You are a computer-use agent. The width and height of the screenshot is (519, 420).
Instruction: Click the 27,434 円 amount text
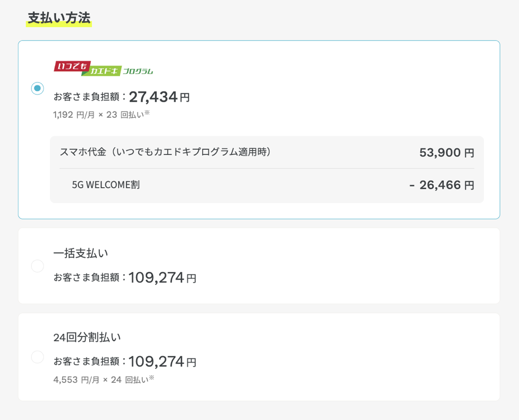[159, 96]
